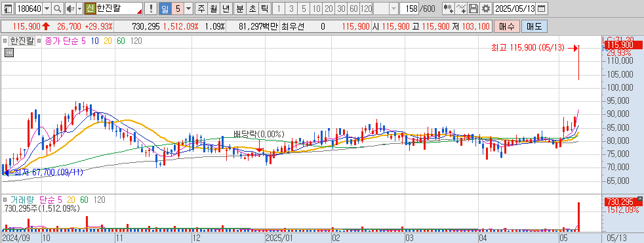The height and width of the screenshot is (243, 644).
Task: Choose interval button 10
Action: 316,9
